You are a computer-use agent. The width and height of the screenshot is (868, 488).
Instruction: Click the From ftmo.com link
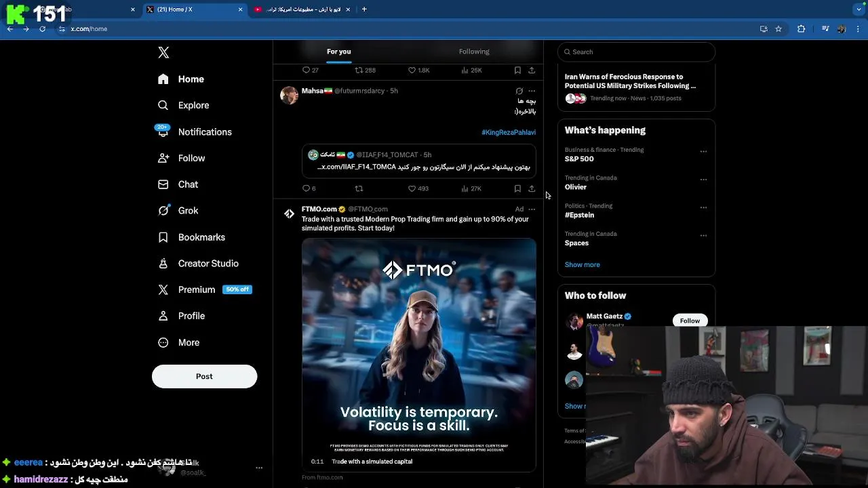(x=322, y=477)
